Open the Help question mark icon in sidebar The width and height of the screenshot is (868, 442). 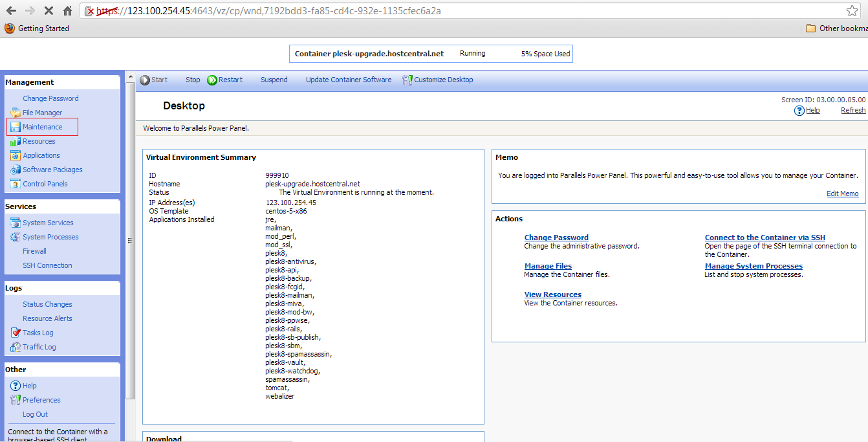tap(16, 386)
